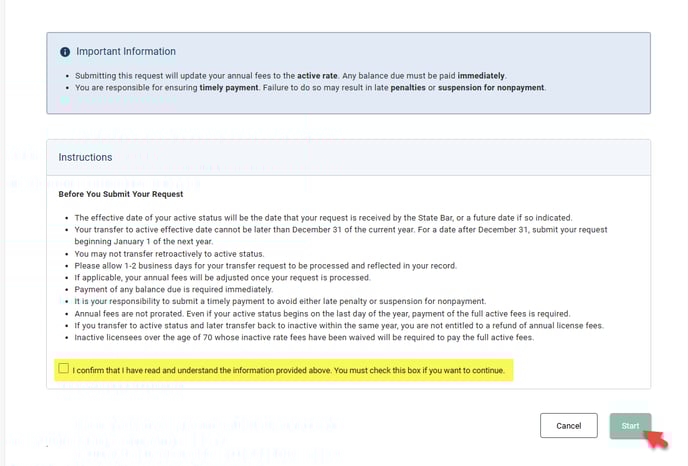Click the "Instructions" panel header
688x466 pixels.
(x=85, y=157)
